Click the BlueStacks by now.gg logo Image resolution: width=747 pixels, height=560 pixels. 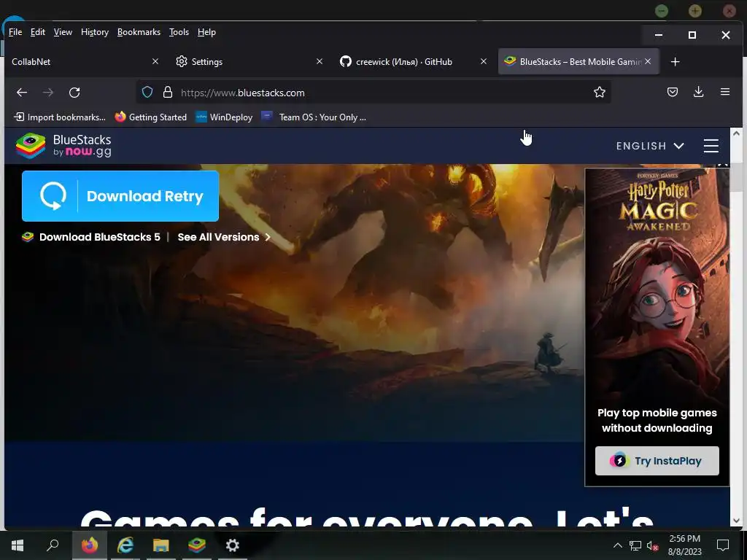tap(63, 145)
